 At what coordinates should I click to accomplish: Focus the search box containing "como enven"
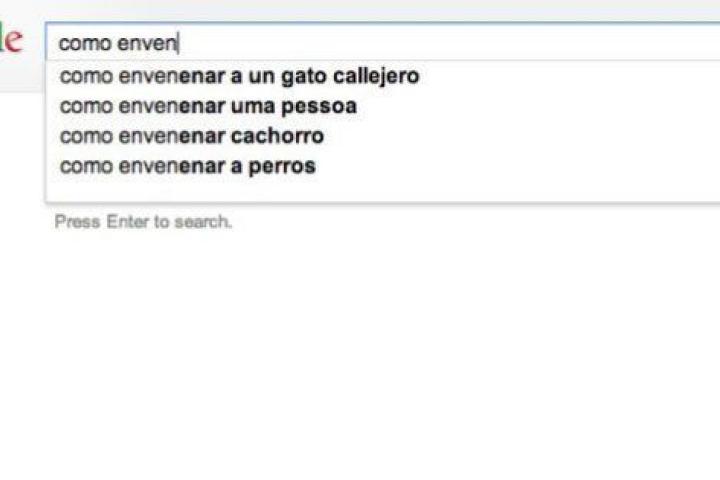(380, 43)
